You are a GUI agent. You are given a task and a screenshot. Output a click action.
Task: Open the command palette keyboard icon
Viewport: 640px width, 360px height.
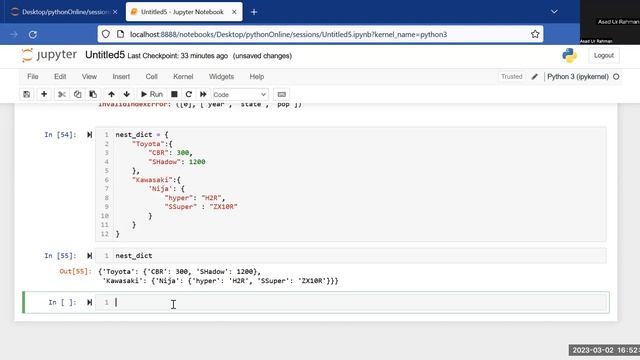pyautogui.click(x=281, y=94)
